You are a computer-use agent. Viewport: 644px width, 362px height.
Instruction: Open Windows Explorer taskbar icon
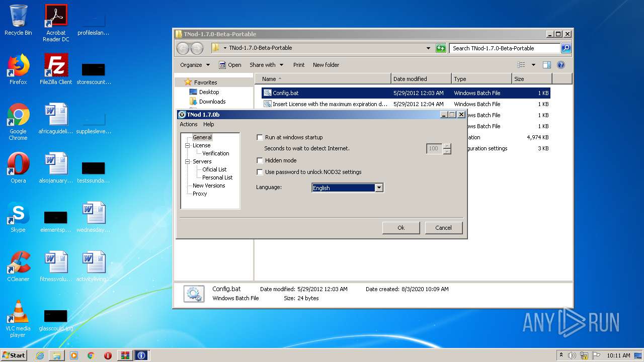coord(57,355)
